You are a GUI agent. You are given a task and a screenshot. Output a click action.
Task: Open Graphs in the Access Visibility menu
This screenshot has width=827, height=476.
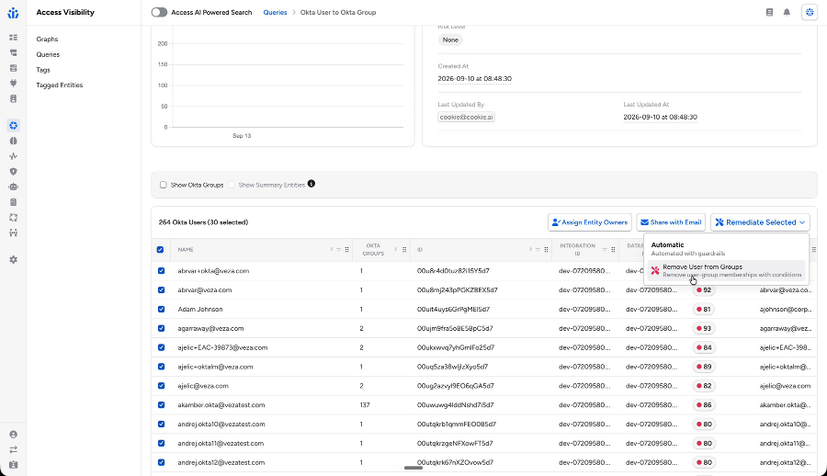coord(47,39)
